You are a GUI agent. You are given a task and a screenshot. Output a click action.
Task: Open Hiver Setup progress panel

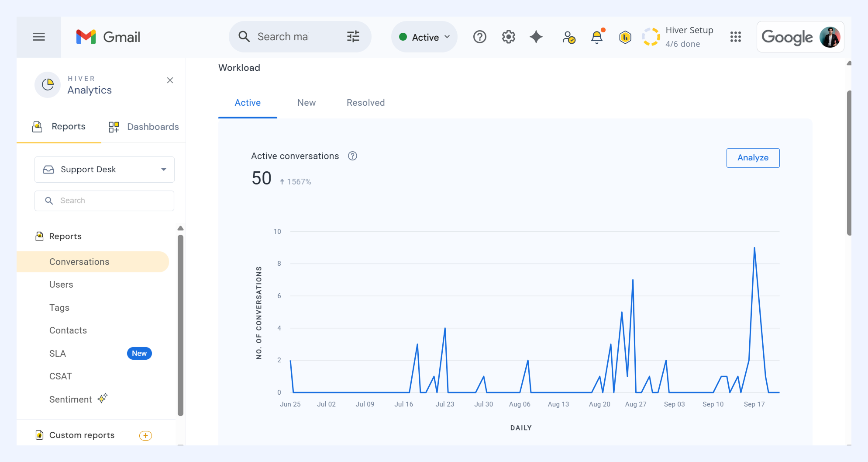[x=678, y=37]
